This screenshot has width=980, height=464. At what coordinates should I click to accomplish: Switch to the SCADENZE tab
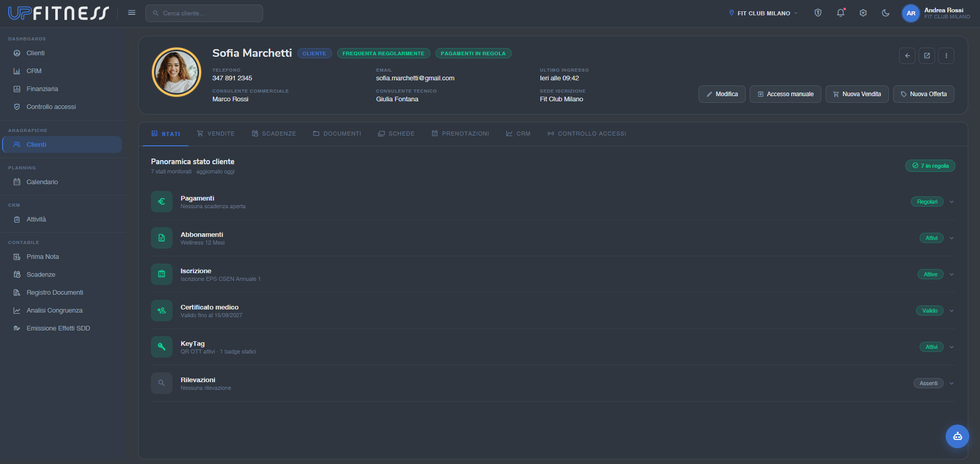pyautogui.click(x=274, y=134)
